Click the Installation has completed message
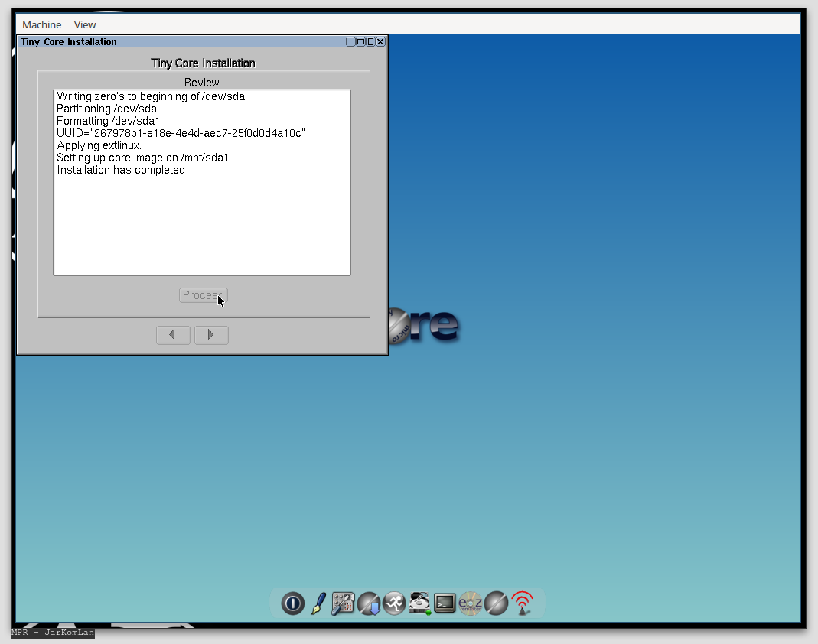 pos(120,169)
